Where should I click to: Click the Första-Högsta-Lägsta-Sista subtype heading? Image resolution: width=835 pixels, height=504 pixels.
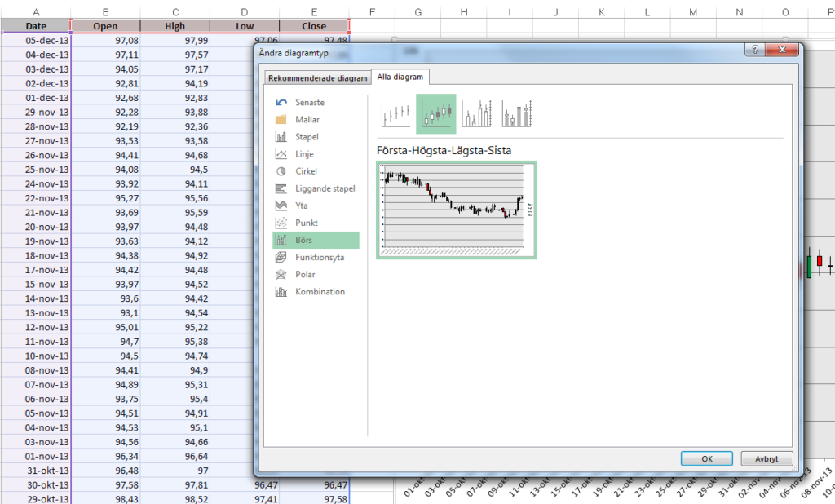444,150
